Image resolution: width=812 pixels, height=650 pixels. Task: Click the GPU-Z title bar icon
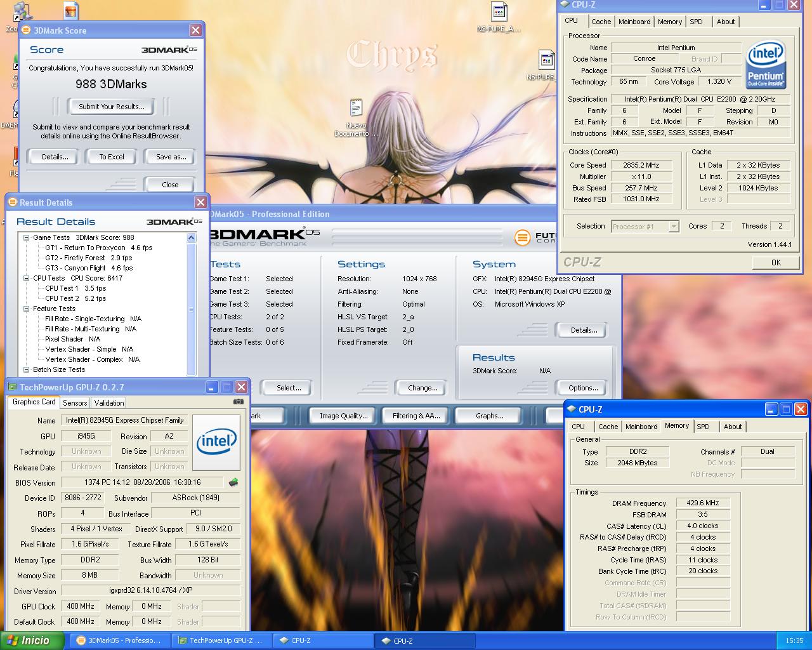pos(13,387)
